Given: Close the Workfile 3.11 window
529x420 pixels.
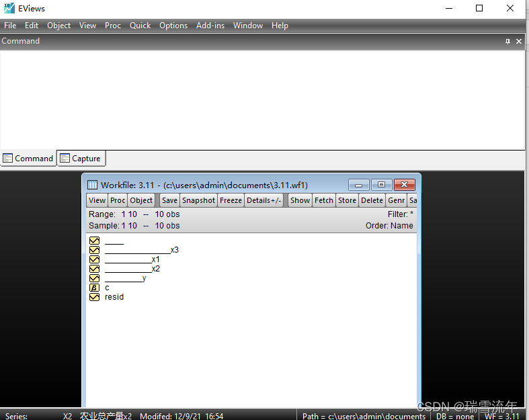Looking at the screenshot, I should coord(405,185).
